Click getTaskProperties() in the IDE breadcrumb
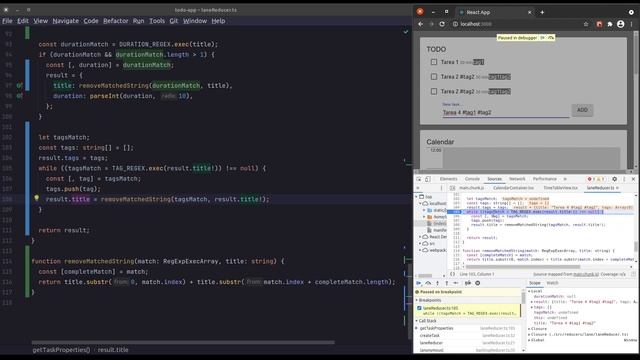Image resolution: width=640 pixels, height=360 pixels. [x=61, y=350]
